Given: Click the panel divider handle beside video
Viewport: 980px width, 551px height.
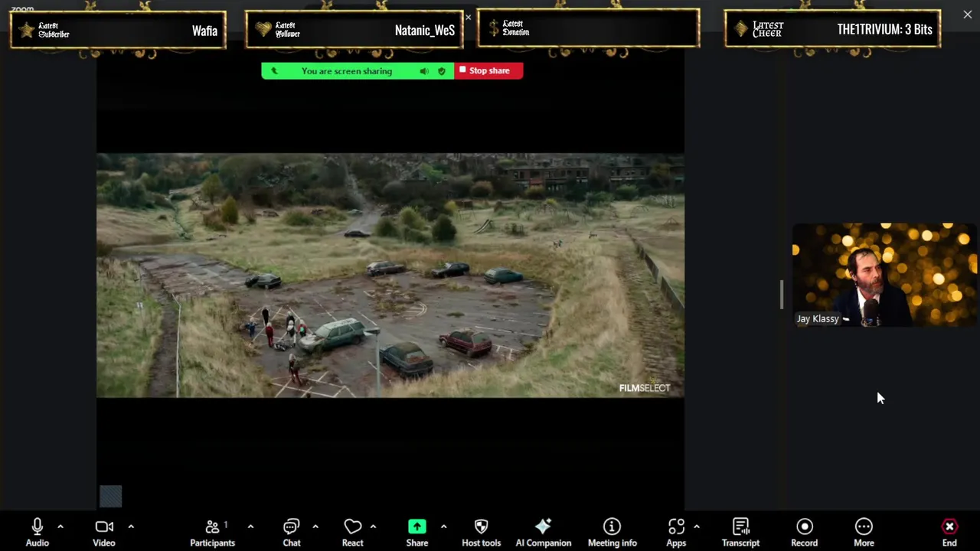Looking at the screenshot, I should point(782,295).
